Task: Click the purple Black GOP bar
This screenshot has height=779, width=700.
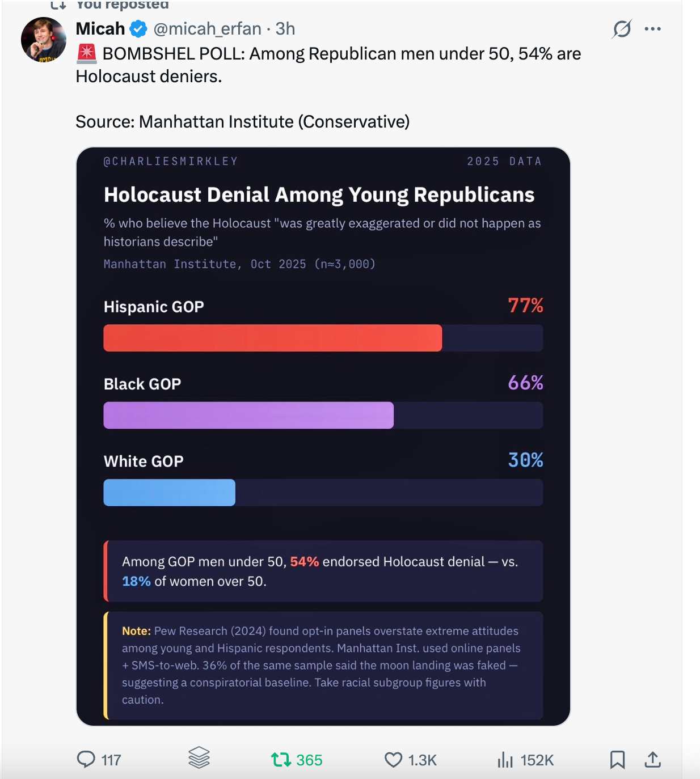Action: 248,415
